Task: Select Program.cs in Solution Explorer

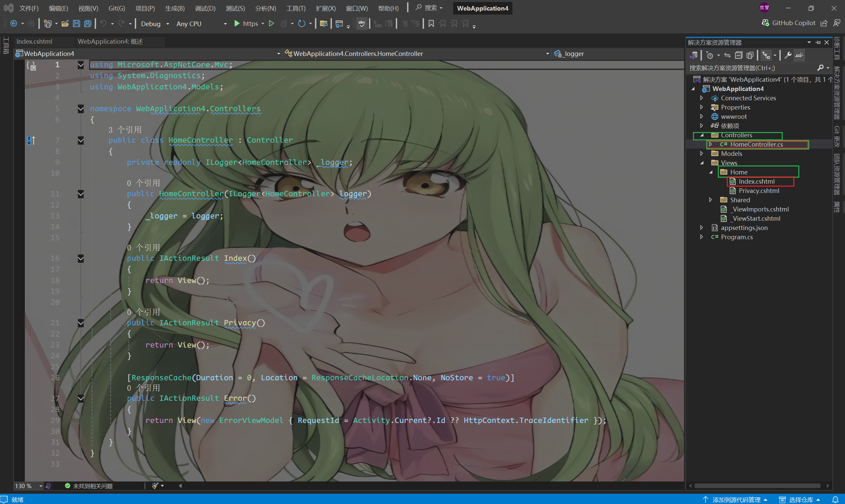Action: [x=737, y=237]
